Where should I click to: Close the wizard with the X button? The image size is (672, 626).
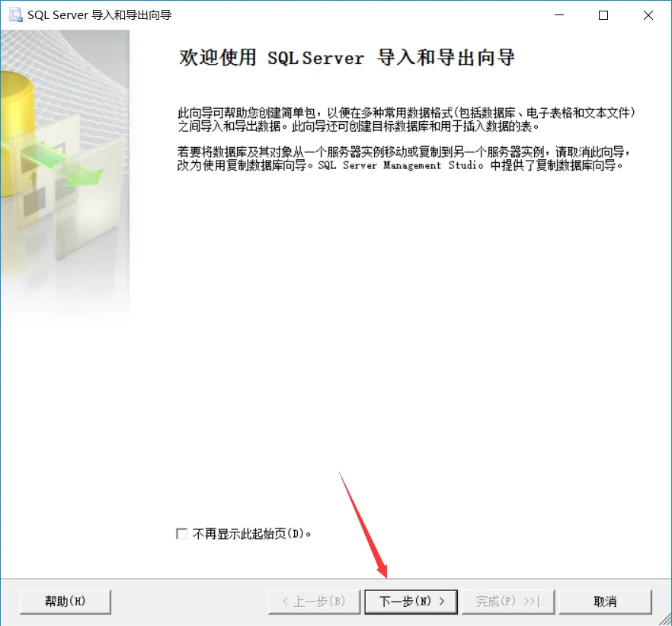(648, 15)
